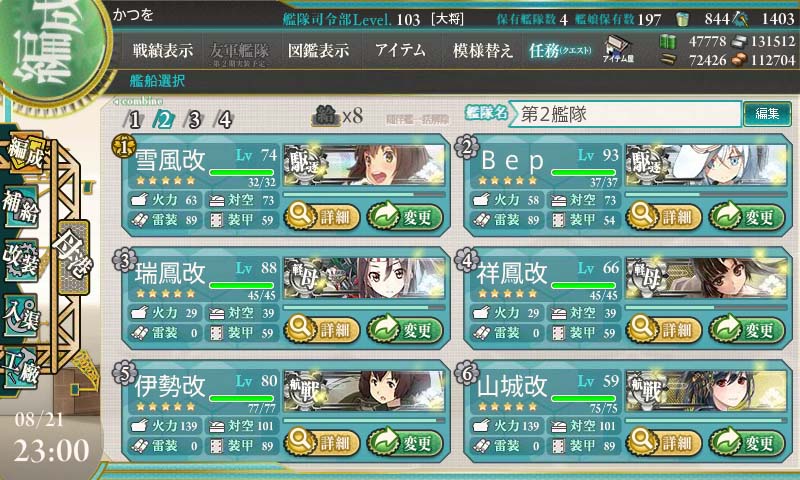Click the 給 x8 supply ration icon
Image resolution: width=800 pixels, height=480 pixels.
tap(337, 116)
